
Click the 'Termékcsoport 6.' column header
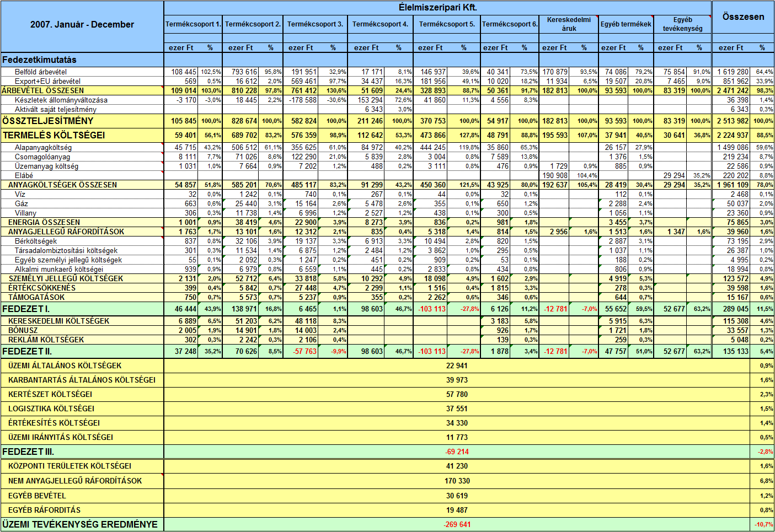click(x=510, y=24)
